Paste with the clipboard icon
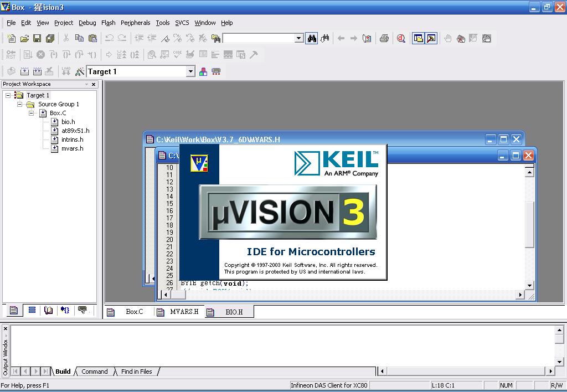The height and width of the screenshot is (392, 567). tap(92, 38)
